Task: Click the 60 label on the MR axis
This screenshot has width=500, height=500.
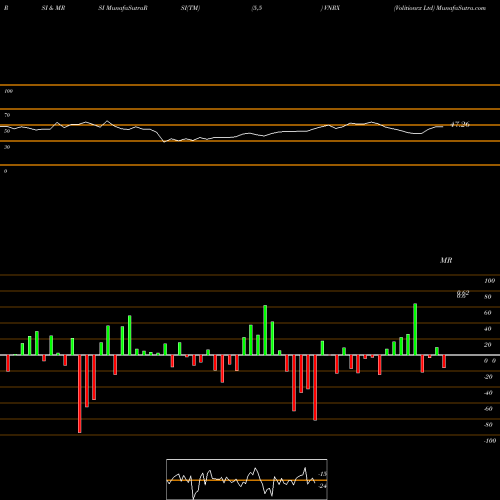Action: tap(488, 313)
